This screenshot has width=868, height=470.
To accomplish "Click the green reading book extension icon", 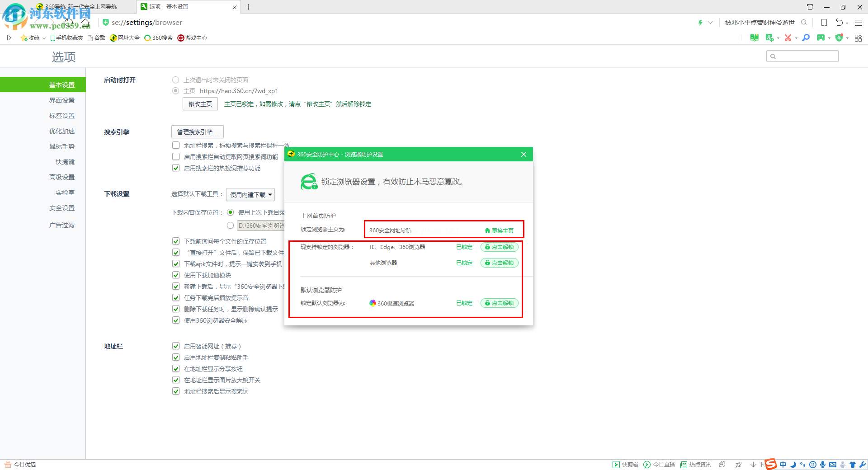I will (x=754, y=38).
